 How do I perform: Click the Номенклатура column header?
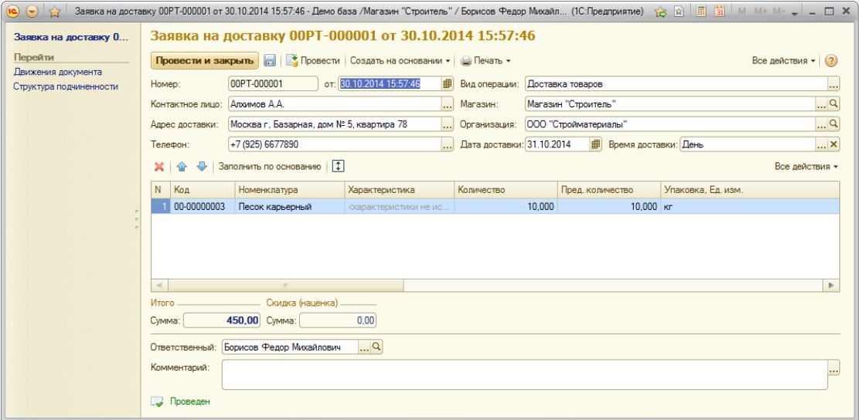click(290, 190)
